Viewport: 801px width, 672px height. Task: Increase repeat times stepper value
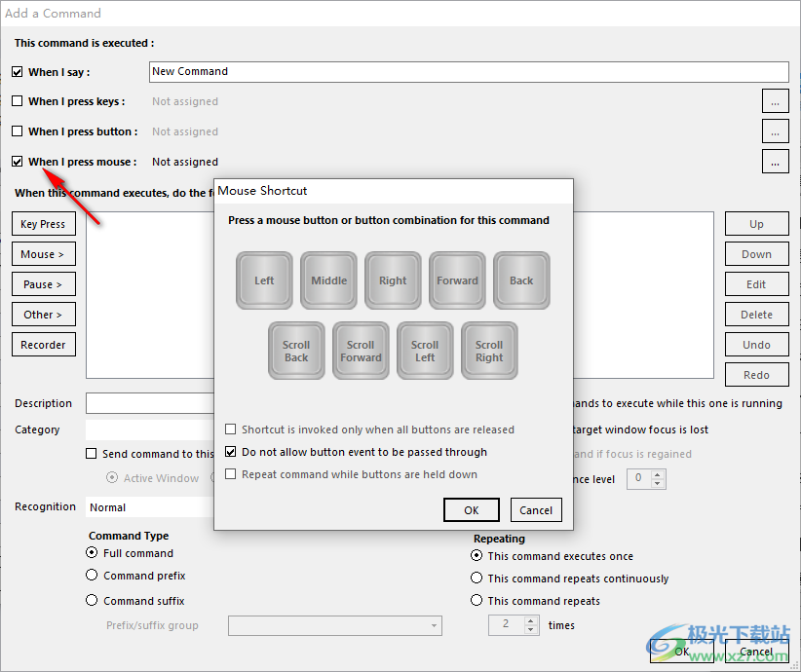tap(531, 621)
